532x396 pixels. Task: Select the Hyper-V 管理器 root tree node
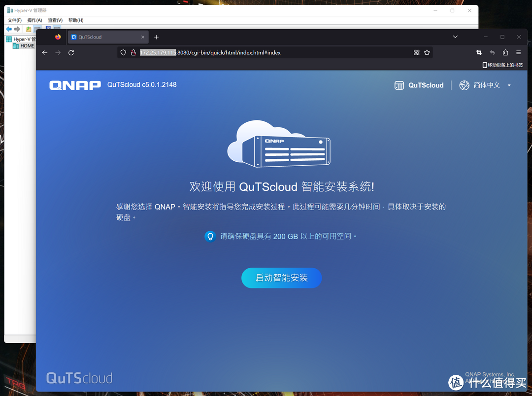[21, 39]
